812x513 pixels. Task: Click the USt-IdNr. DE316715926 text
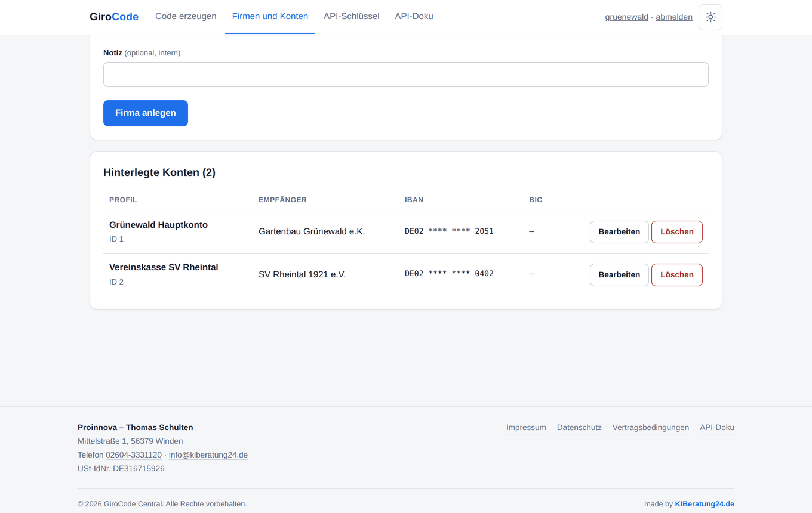point(121,469)
